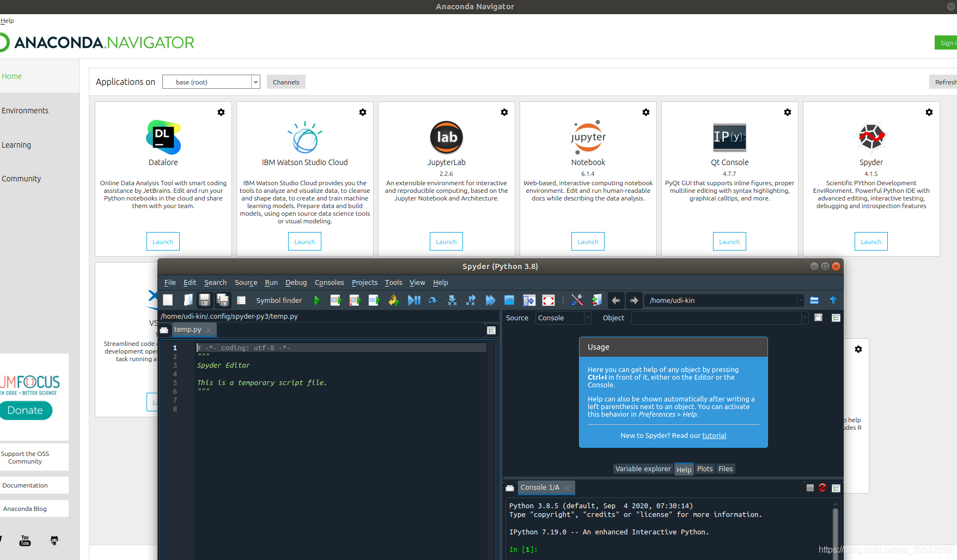Switch to Plots tab
The height and width of the screenshot is (560, 957).
[705, 469]
